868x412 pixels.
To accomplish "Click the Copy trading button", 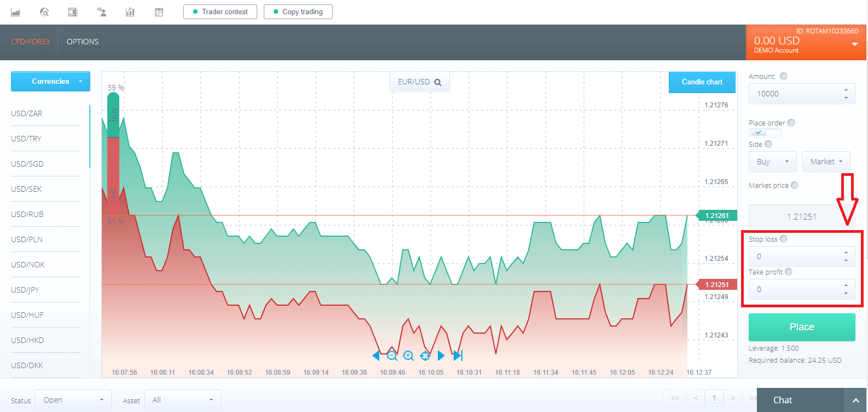I will (298, 12).
